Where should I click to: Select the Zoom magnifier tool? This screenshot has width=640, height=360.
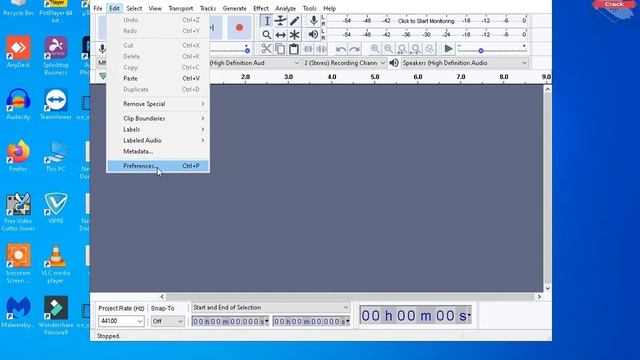point(267,35)
